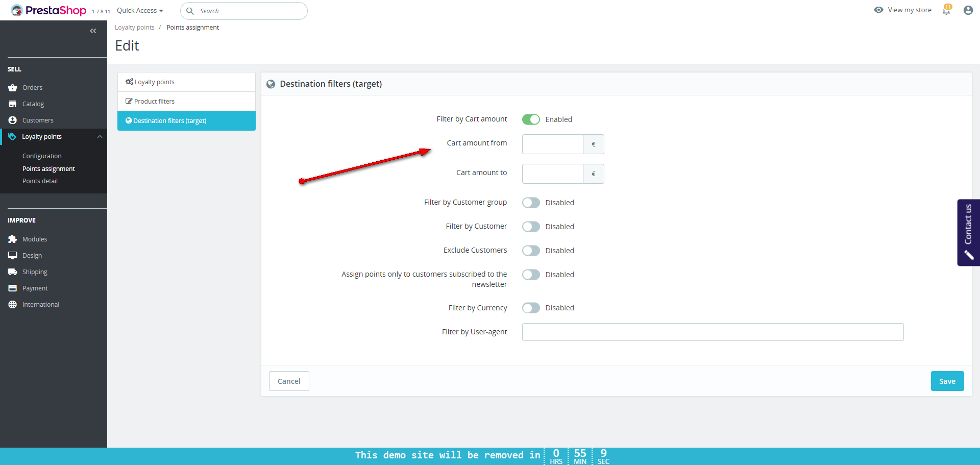This screenshot has height=465, width=980.
Task: Click the Destination filters panel globe icon
Action: (271, 84)
